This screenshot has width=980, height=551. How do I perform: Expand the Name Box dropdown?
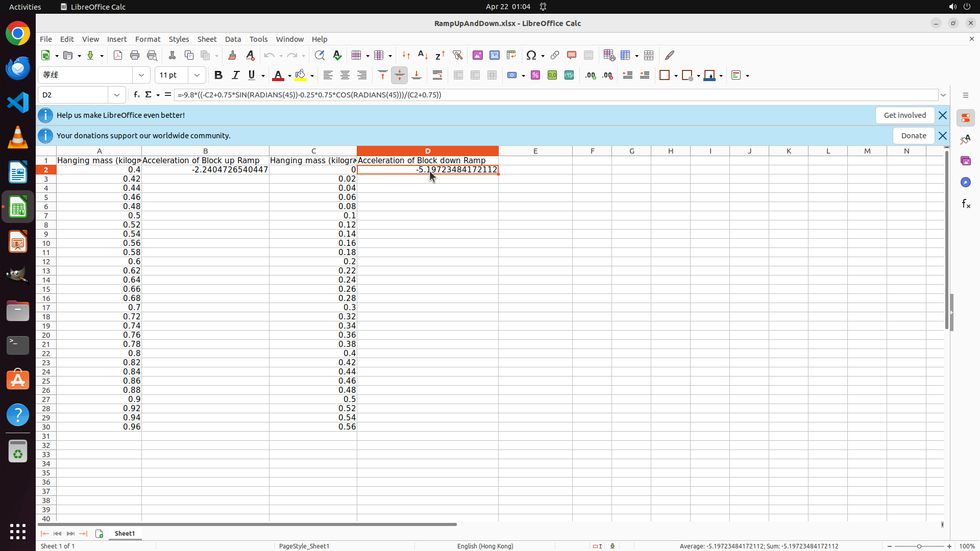[117, 95]
